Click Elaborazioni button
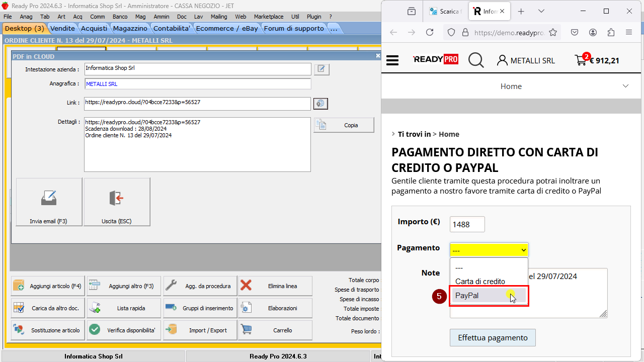The width and height of the screenshot is (644, 362). coord(275,308)
